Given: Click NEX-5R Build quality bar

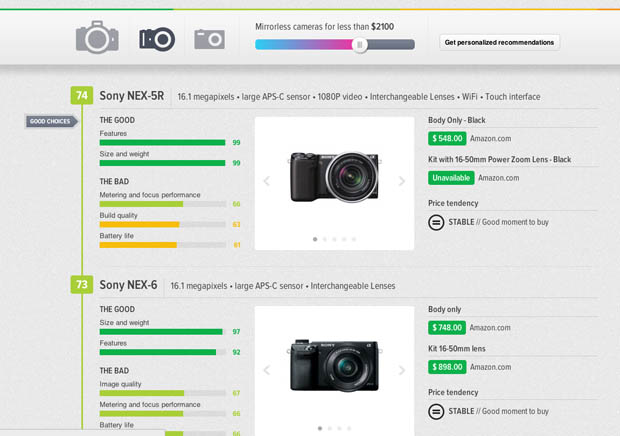Looking at the screenshot, I should pyautogui.click(x=163, y=225).
